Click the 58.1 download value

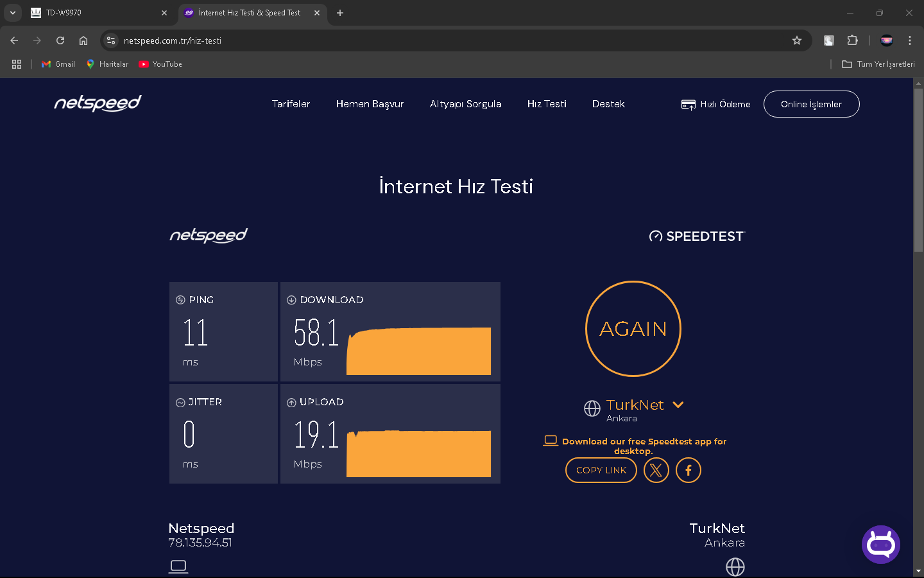point(316,333)
